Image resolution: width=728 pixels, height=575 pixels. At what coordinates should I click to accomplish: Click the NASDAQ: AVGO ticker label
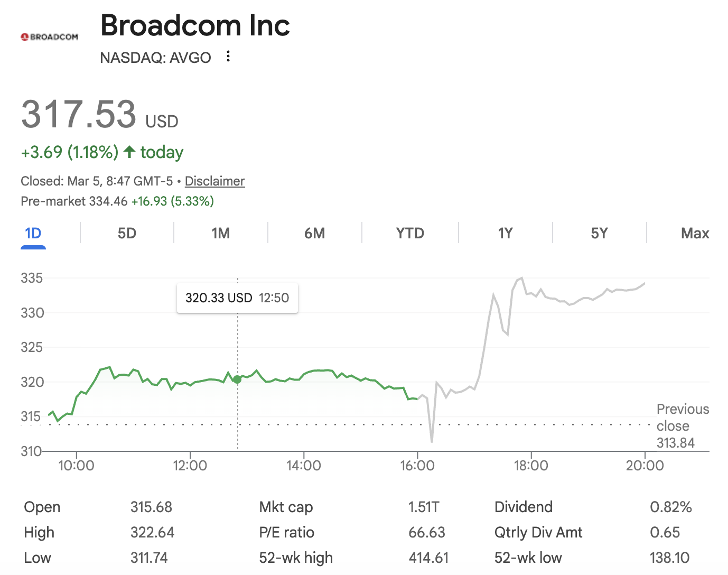pos(155,58)
